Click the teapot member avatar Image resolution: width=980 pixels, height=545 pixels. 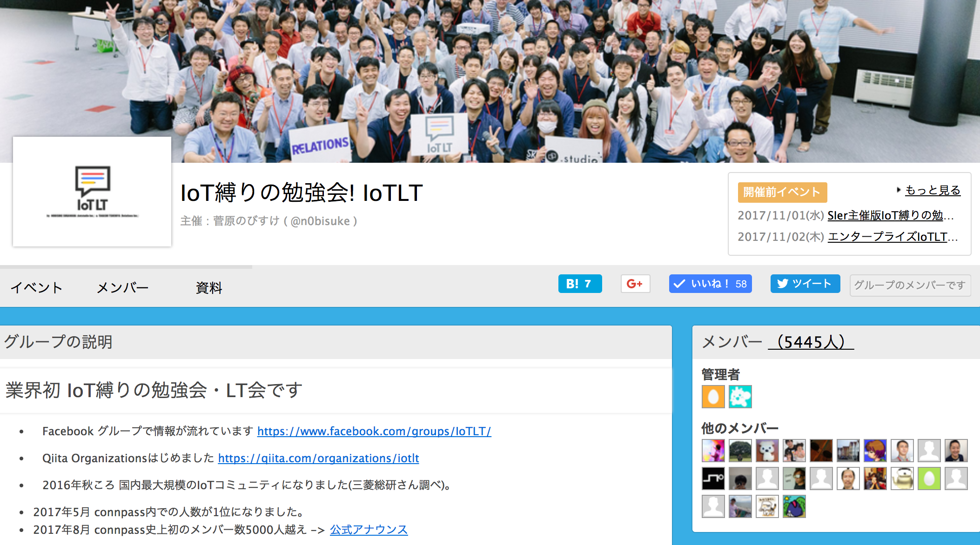(902, 479)
